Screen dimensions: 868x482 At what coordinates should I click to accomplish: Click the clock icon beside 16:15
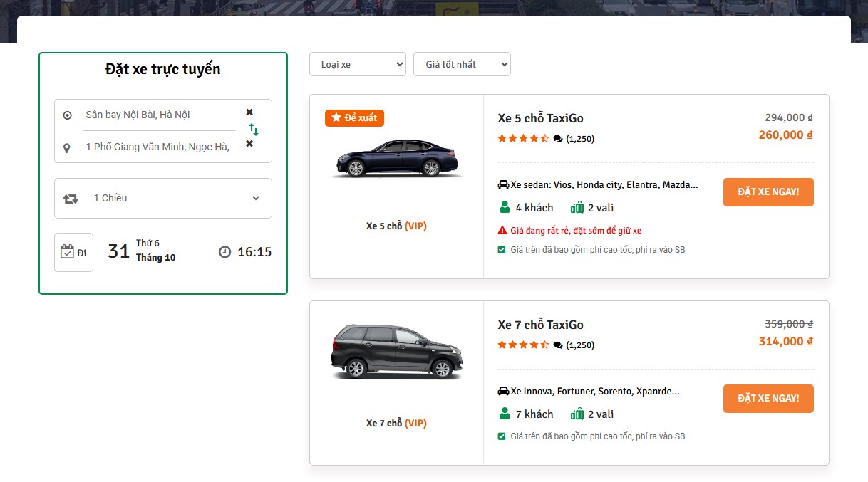[225, 252]
